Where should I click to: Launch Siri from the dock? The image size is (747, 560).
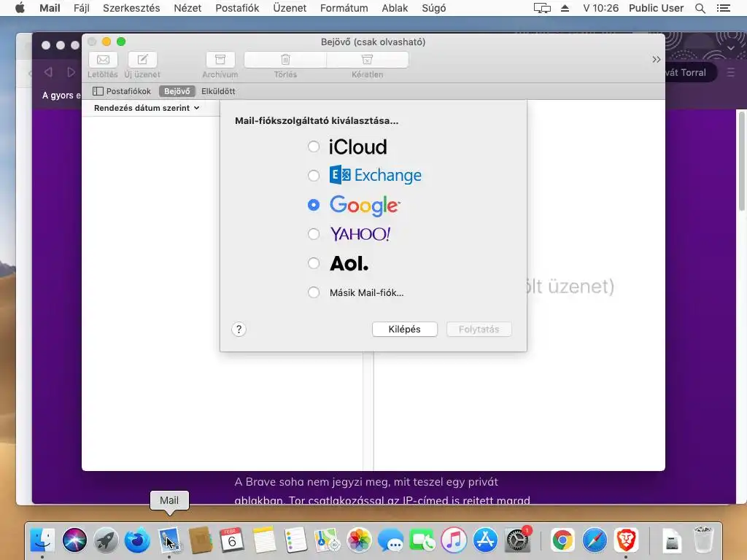(74, 540)
